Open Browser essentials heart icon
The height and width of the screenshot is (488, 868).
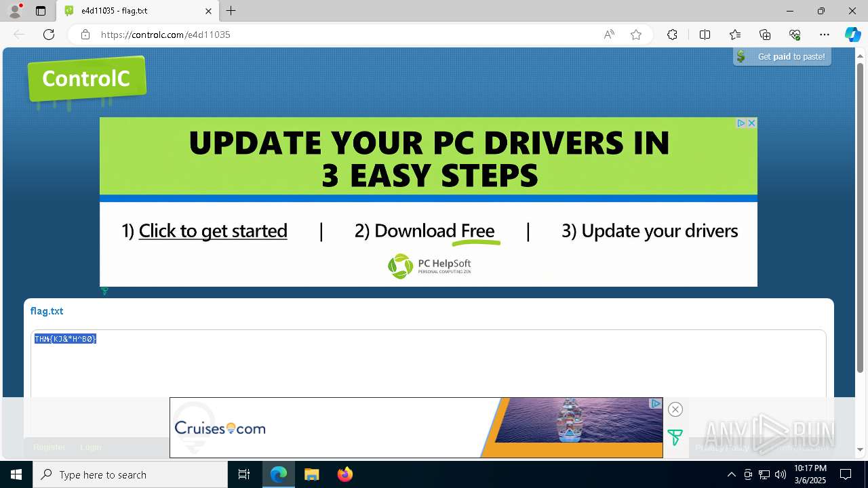tap(795, 35)
